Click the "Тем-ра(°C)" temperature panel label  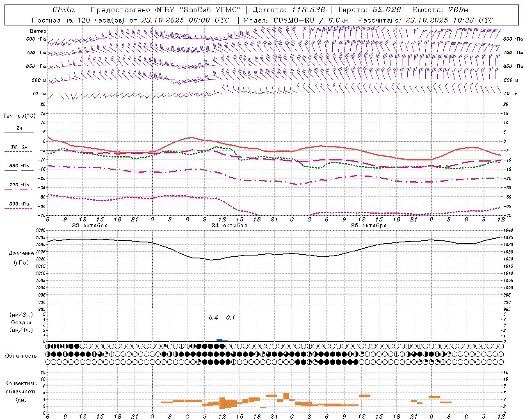19,116
